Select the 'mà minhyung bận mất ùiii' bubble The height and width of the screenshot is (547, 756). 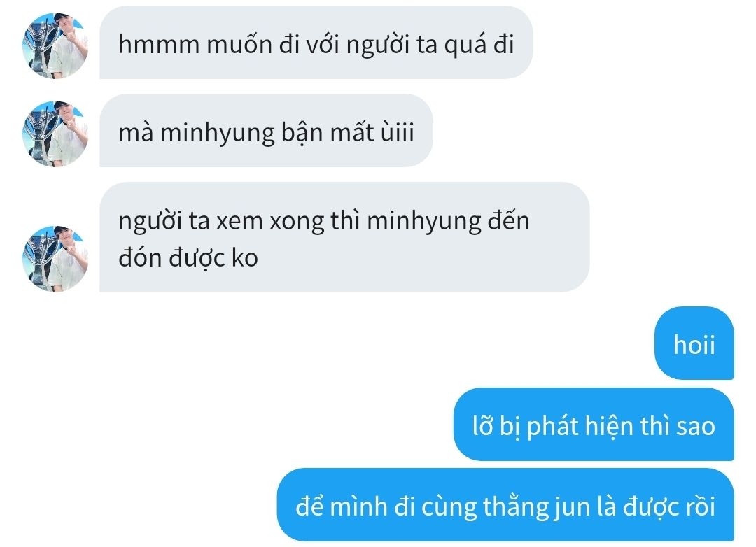pos(266,131)
